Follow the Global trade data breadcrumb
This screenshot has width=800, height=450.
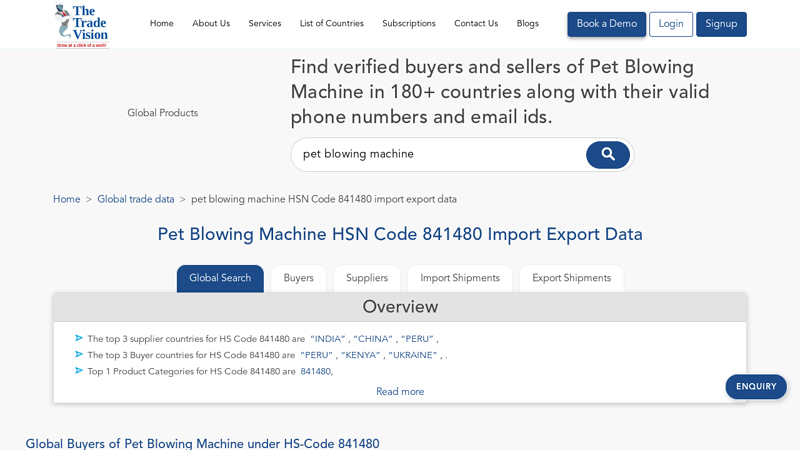click(136, 199)
